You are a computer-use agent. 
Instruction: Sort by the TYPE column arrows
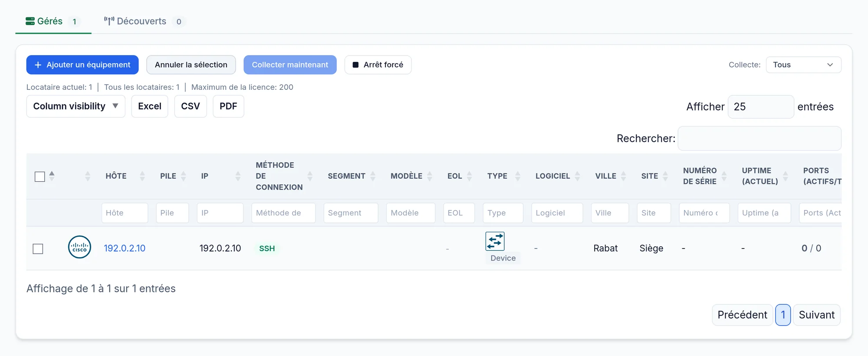coord(518,176)
